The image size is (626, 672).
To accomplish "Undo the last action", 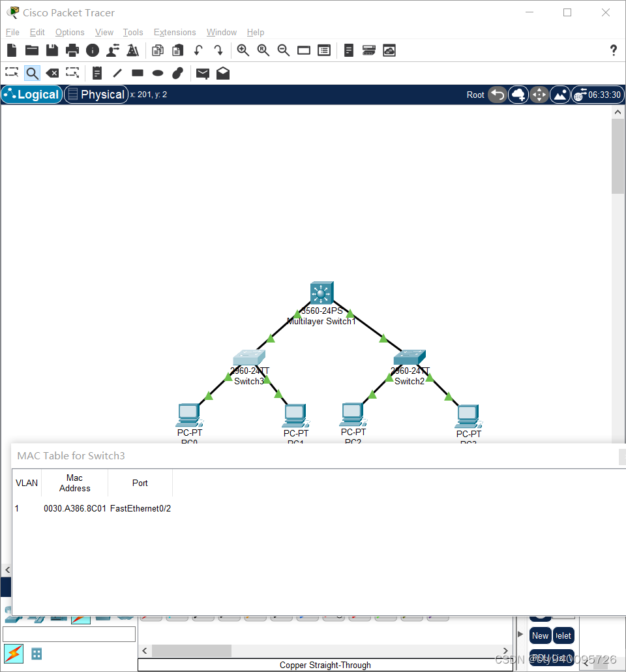I will (x=198, y=51).
